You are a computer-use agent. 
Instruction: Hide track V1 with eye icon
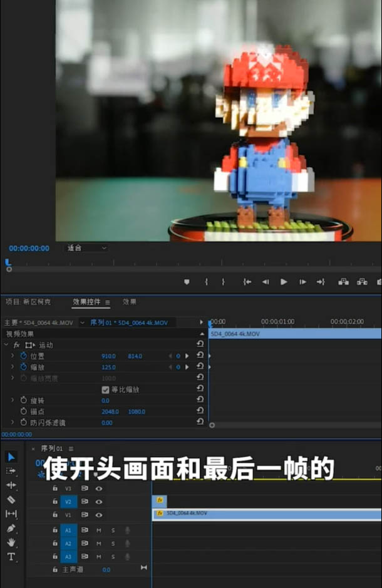[99, 515]
